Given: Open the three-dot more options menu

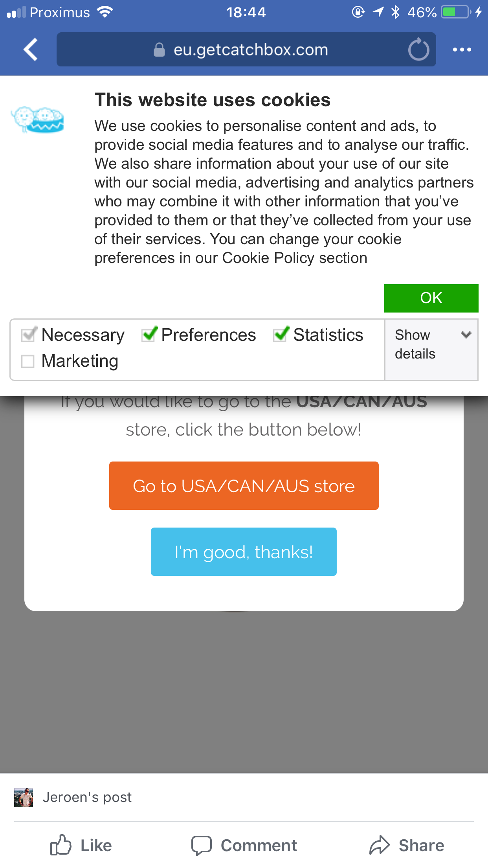Looking at the screenshot, I should pyautogui.click(x=462, y=50).
